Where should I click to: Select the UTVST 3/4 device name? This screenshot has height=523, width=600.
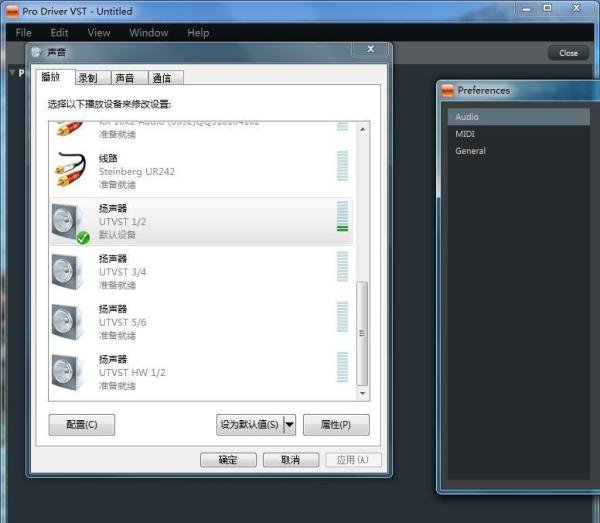[122, 272]
